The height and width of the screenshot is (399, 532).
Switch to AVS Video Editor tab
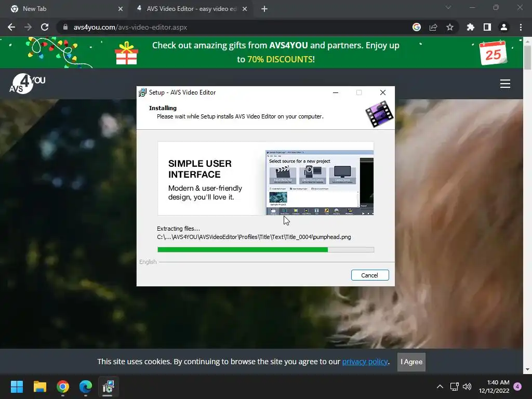(191, 9)
